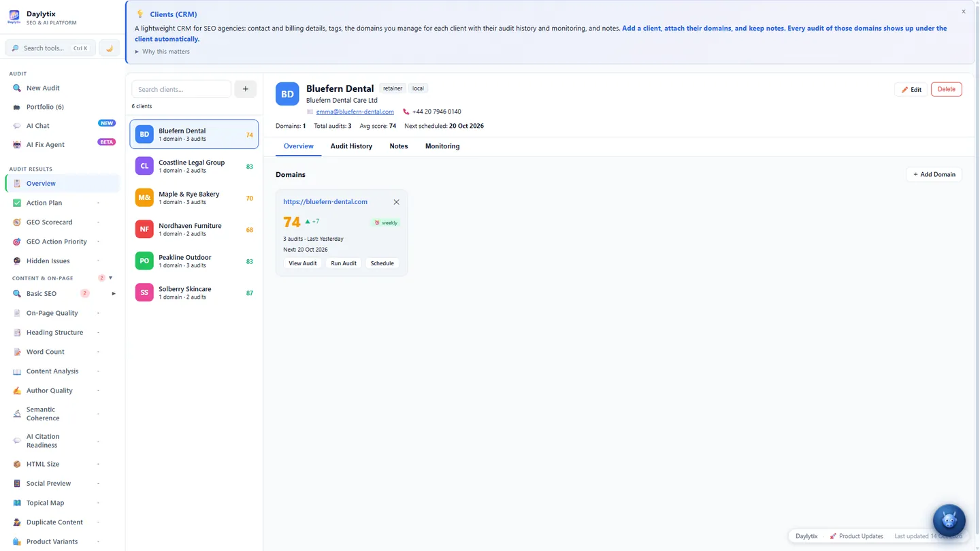Remove the bluefern-dental.com domain card

[396, 202]
